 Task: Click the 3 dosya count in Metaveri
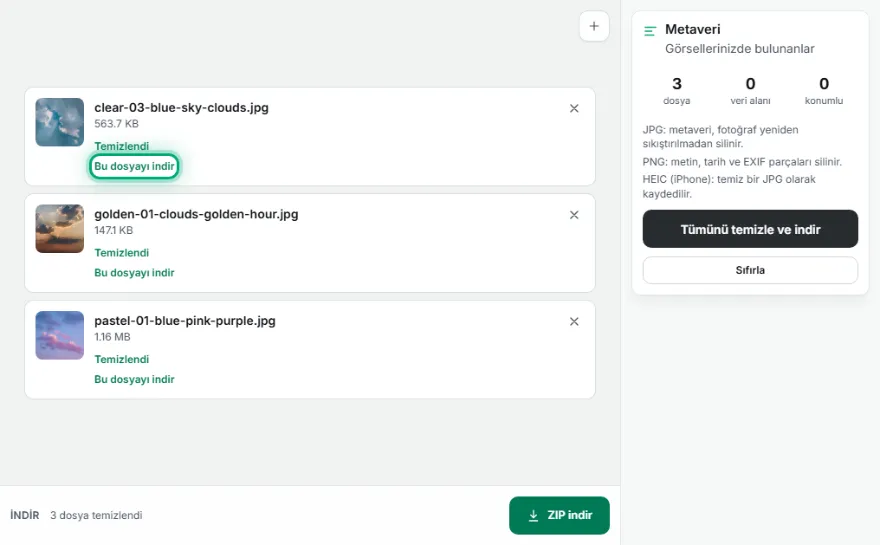point(676,91)
